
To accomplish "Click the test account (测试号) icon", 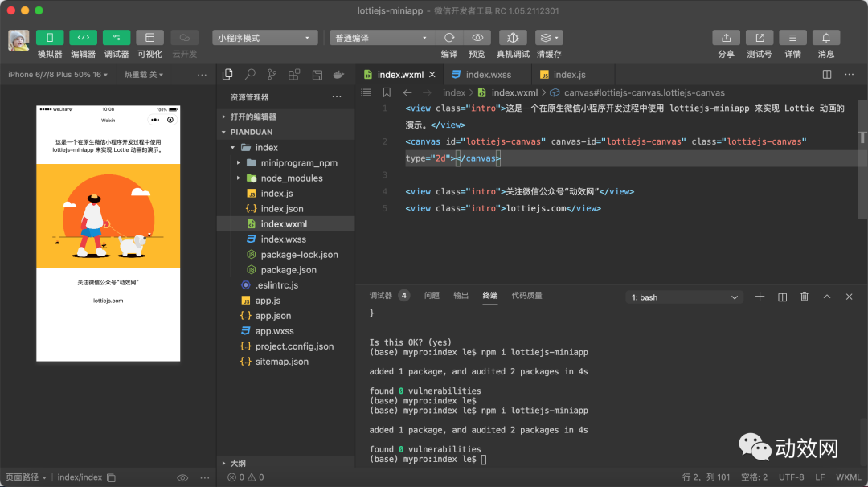I will (x=759, y=38).
